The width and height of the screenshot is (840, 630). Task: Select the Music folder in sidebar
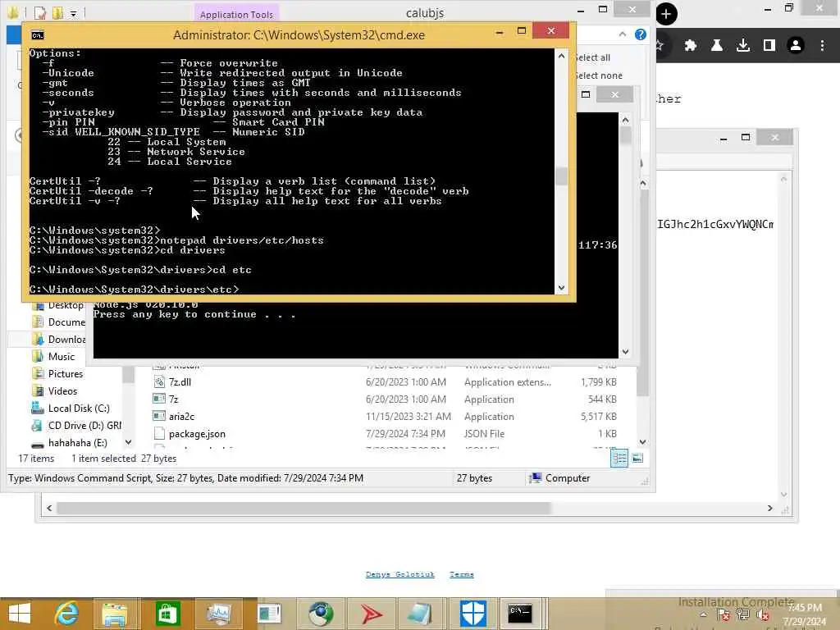click(x=53, y=356)
